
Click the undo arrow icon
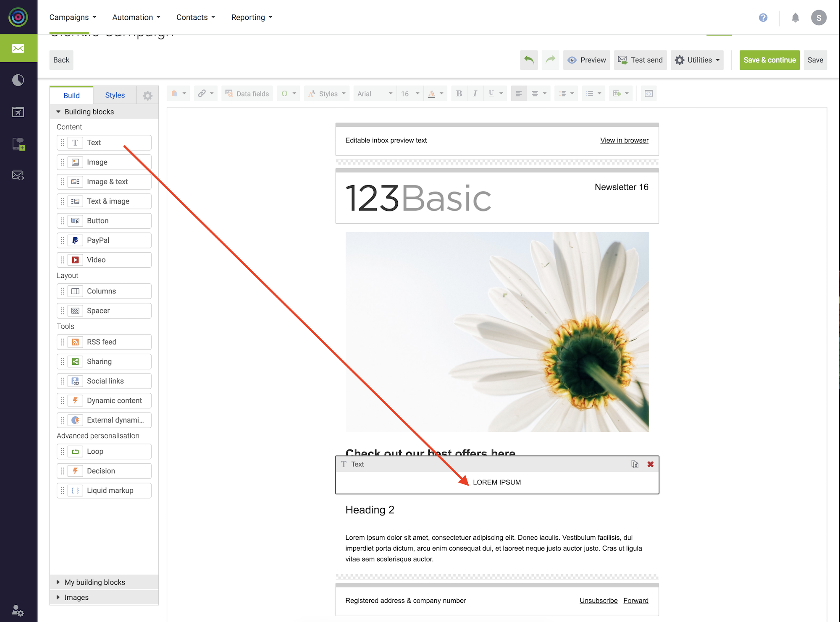tap(529, 60)
